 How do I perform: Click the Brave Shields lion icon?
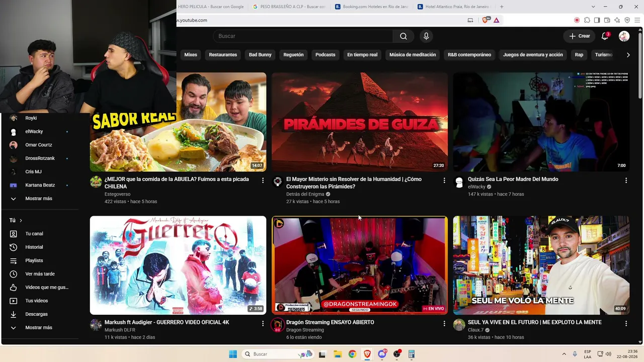point(486,20)
